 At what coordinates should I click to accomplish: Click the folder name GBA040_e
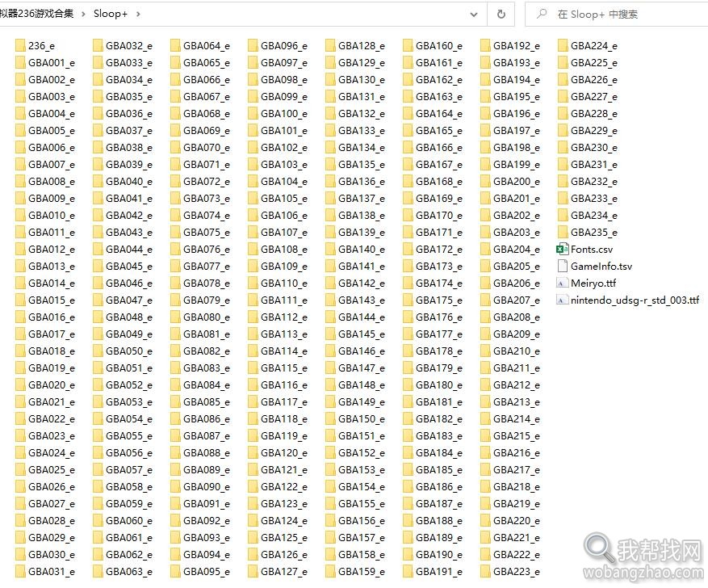[129, 182]
